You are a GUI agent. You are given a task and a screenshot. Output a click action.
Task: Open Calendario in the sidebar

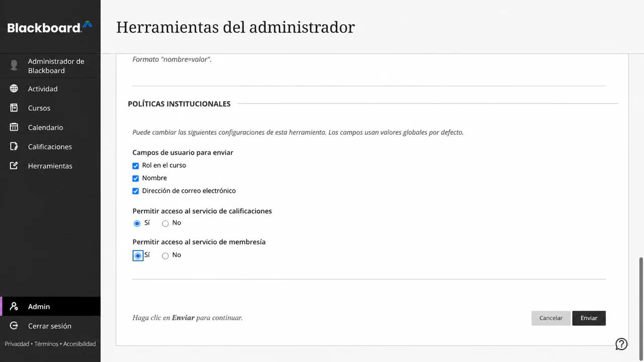click(50, 127)
